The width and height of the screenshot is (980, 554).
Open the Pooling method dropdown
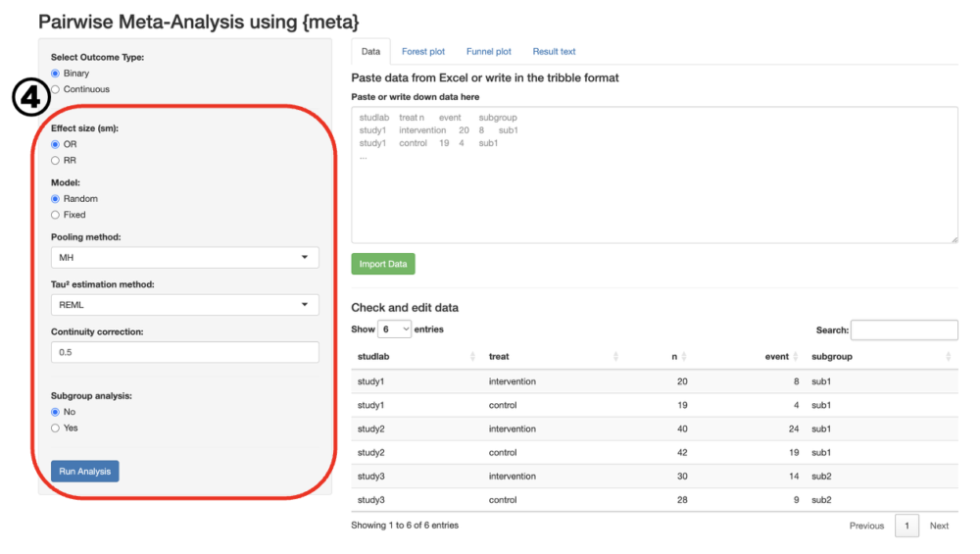click(184, 258)
